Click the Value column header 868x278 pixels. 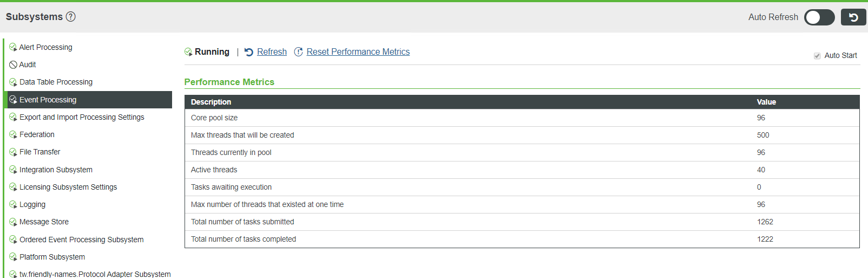coord(766,102)
